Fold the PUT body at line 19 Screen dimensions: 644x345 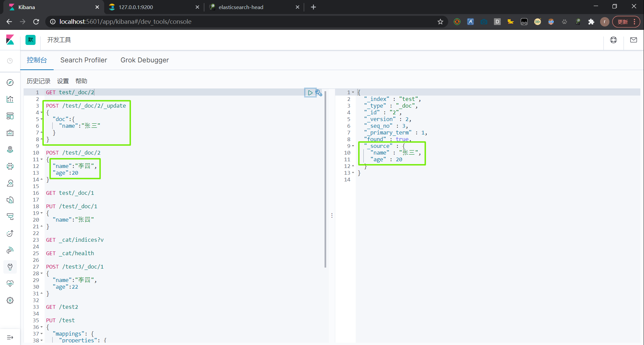[42, 213]
